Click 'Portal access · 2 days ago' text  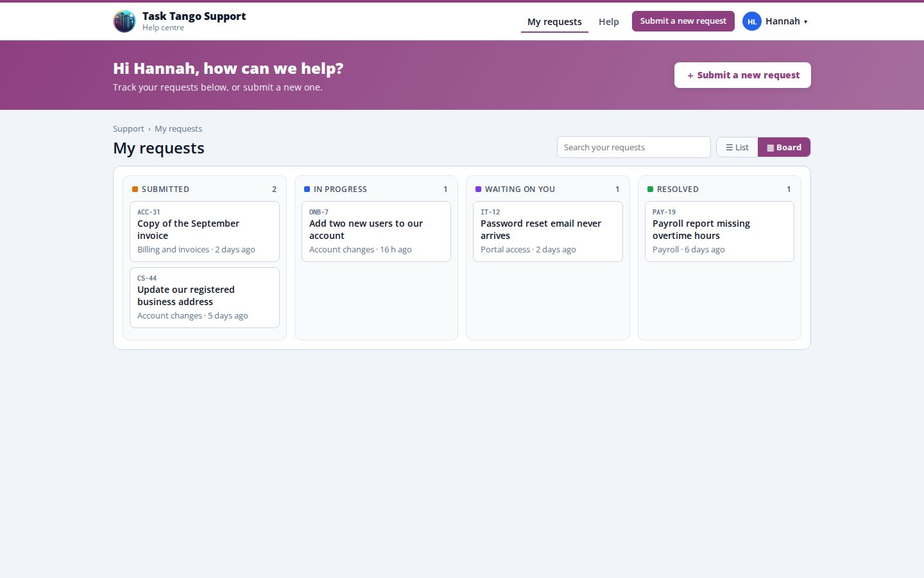528,250
